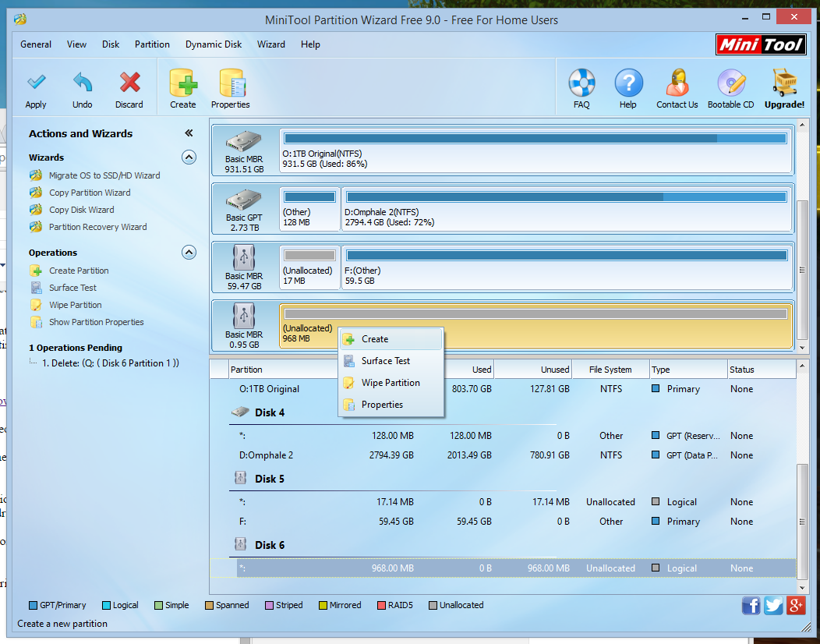This screenshot has width=820, height=644.
Task: Open the General menu
Action: pos(36,44)
